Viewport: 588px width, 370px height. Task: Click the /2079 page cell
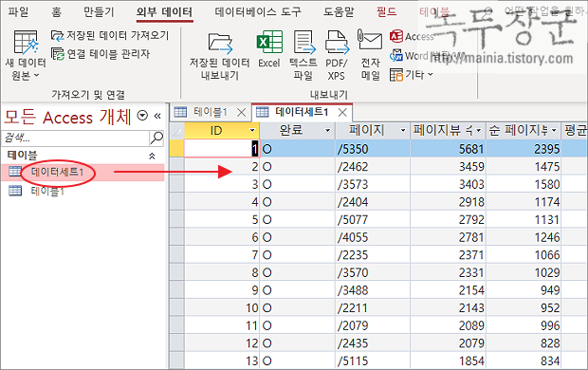click(373, 325)
